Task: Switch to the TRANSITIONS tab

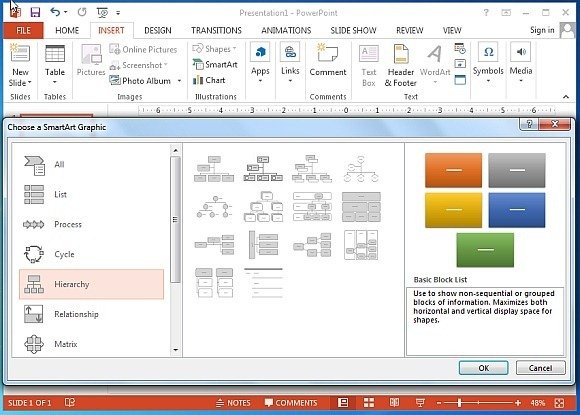Action: coord(216,30)
